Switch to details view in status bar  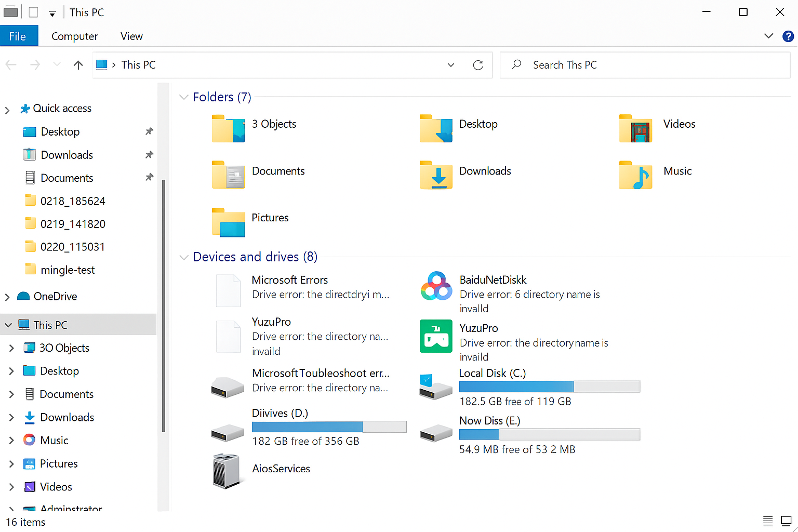767,521
